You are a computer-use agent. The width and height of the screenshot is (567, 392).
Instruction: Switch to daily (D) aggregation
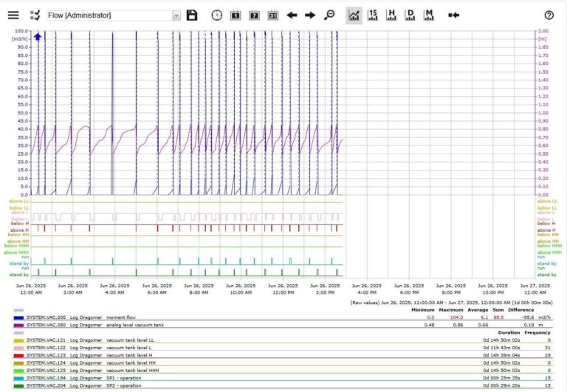[x=410, y=15]
